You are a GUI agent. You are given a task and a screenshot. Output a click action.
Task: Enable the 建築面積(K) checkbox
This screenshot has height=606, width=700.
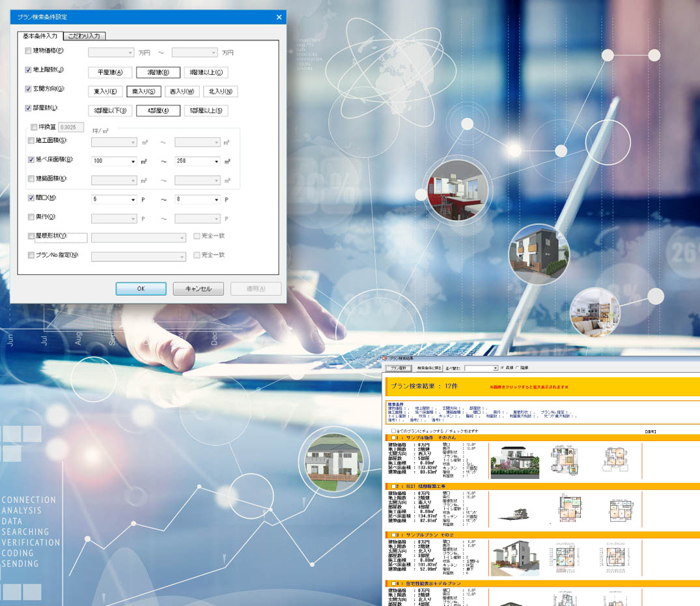click(31, 179)
